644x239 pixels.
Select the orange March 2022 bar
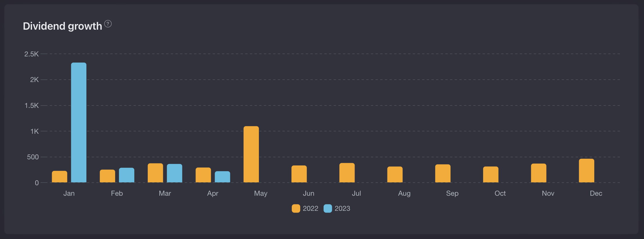tap(155, 173)
